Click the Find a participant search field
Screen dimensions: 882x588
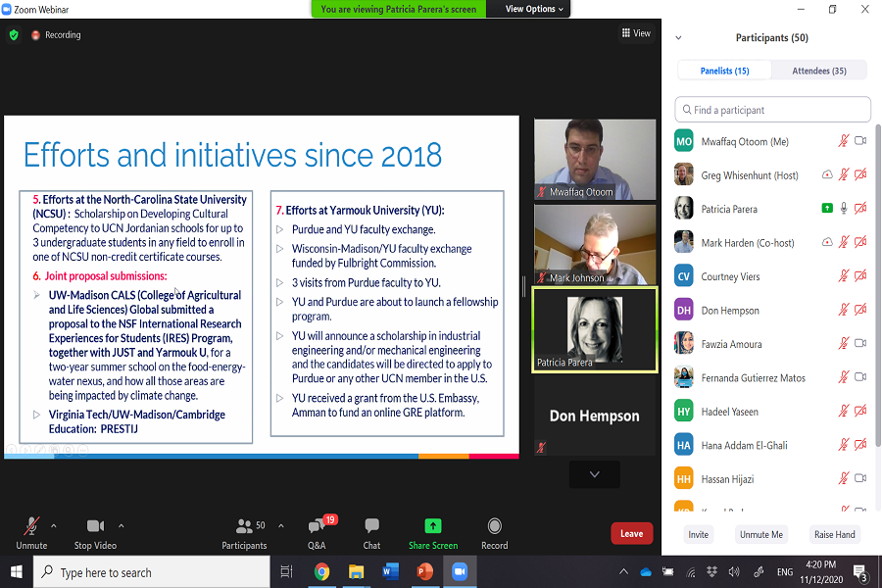pos(773,110)
